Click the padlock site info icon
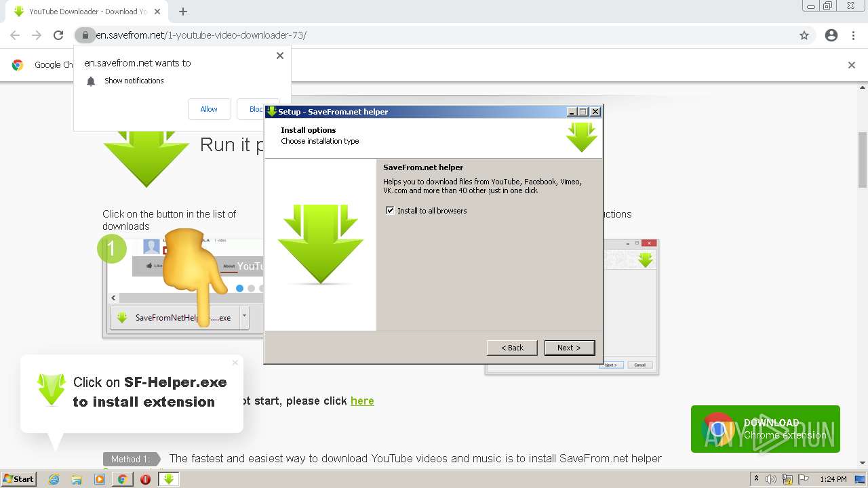Viewport: 868px width, 488px height. point(85,35)
